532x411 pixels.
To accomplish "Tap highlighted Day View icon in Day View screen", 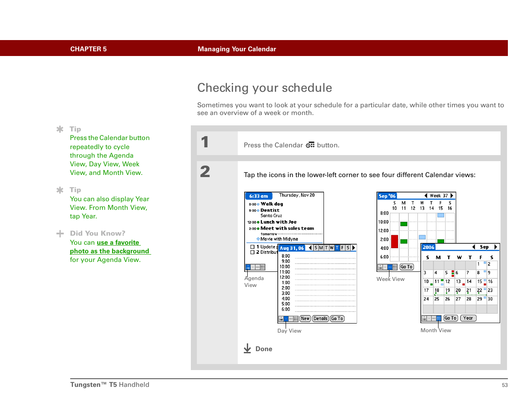I will coord(286,319).
